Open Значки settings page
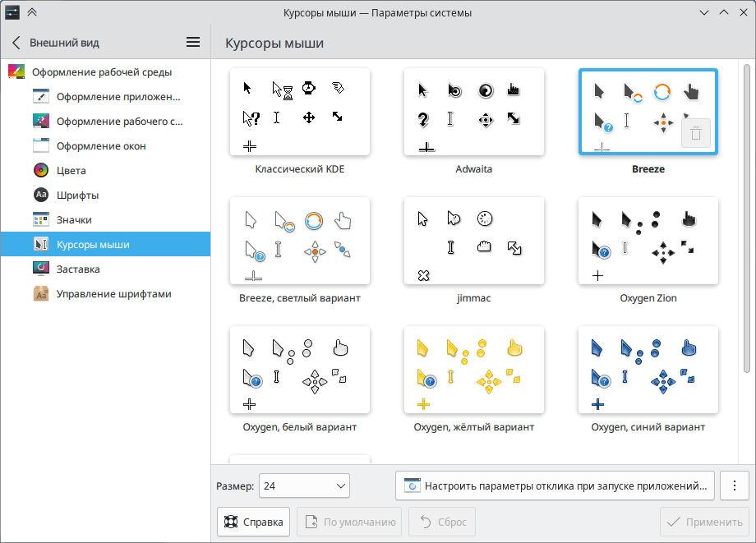The height and width of the screenshot is (543, 756). pyautogui.click(x=105, y=219)
